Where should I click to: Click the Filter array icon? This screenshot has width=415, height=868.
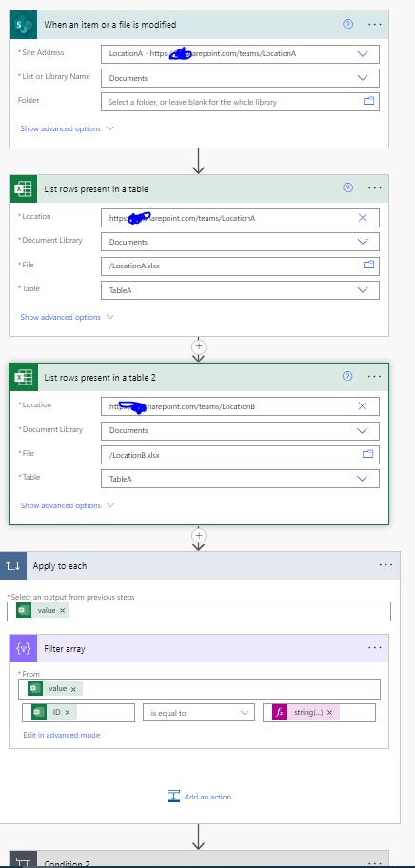point(23,648)
